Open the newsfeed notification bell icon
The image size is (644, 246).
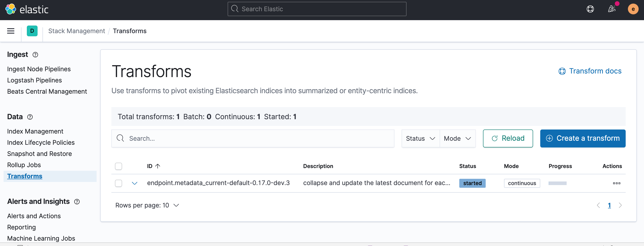(612, 9)
